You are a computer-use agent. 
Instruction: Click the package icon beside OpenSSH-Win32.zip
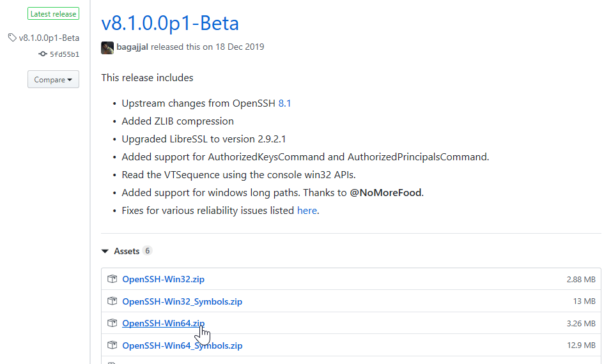[x=112, y=278]
